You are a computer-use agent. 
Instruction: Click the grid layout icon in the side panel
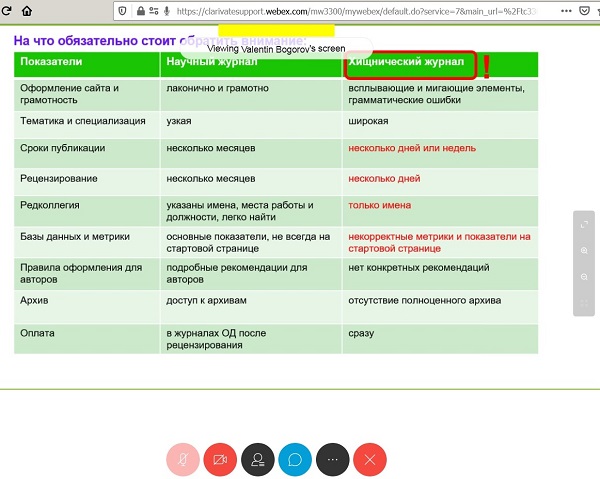click(x=583, y=302)
